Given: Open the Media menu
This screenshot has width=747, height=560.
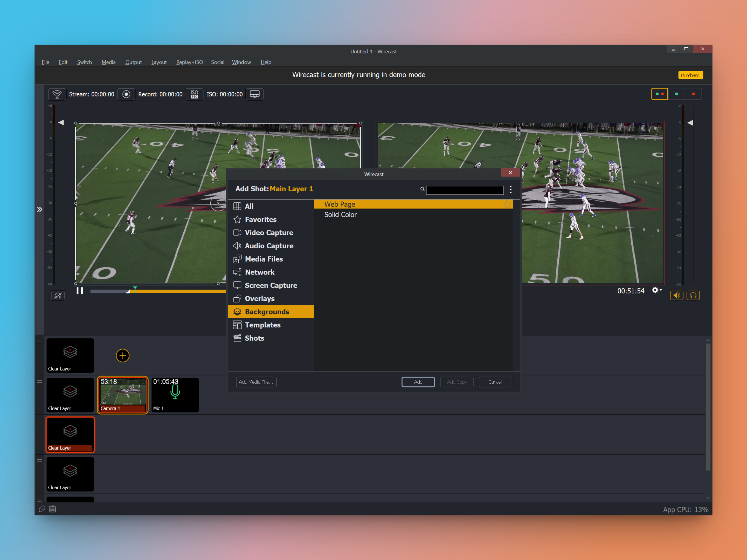Looking at the screenshot, I should (108, 62).
